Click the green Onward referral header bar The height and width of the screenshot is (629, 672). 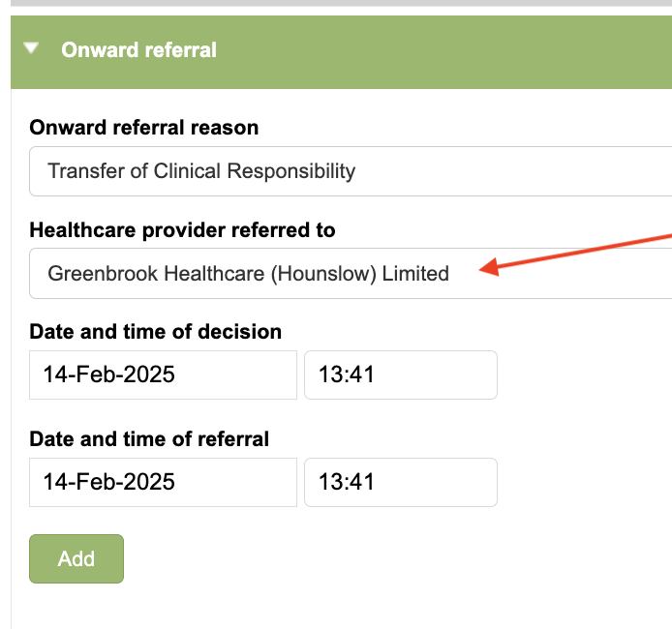pyautogui.click(x=436, y=51)
